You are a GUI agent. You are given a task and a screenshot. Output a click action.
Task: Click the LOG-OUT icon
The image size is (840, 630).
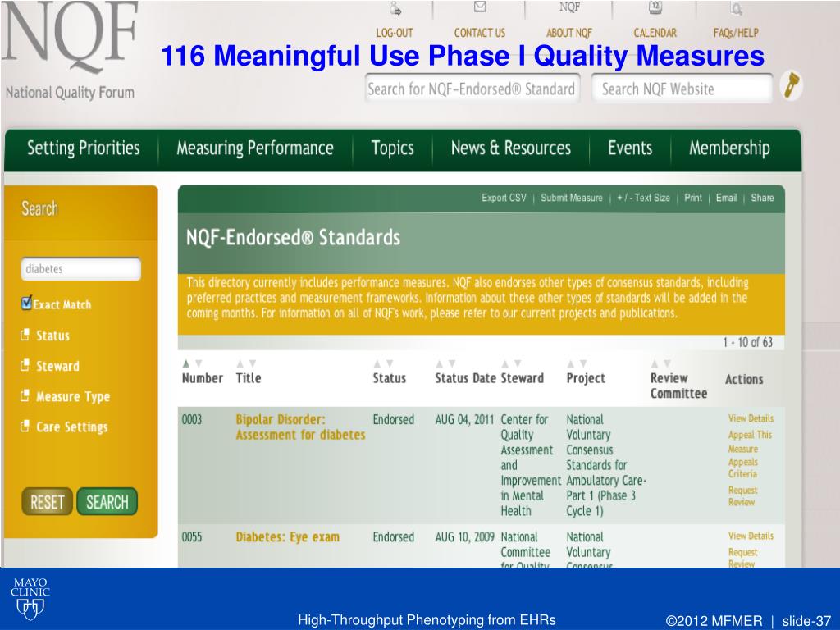[395, 8]
